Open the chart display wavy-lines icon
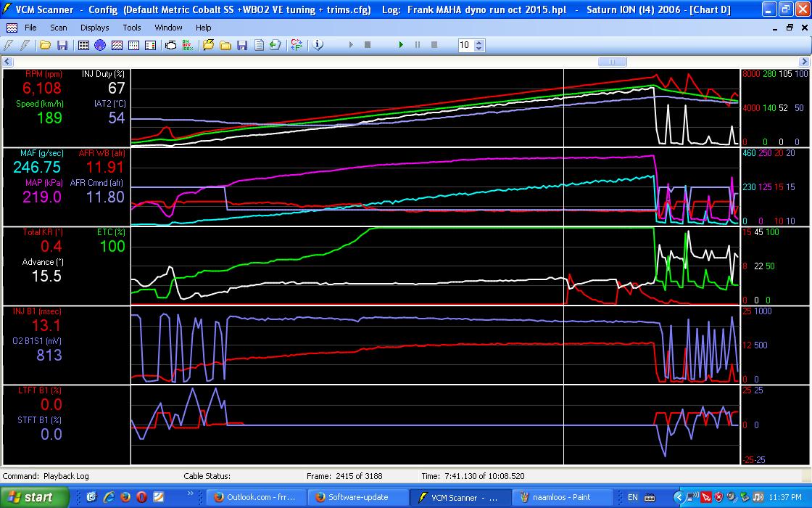Screen dimensions: 812x508 (117, 45)
